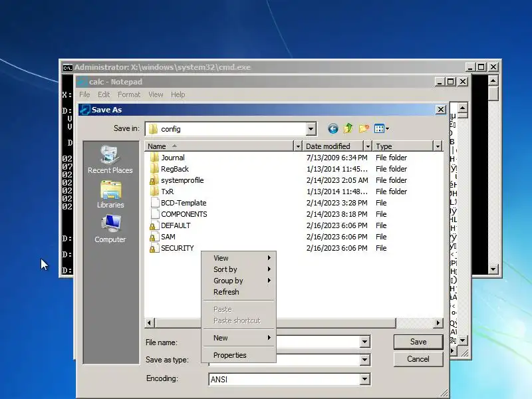
Task: Click the file list horizontal scrollbar thumb
Action: 275,323
